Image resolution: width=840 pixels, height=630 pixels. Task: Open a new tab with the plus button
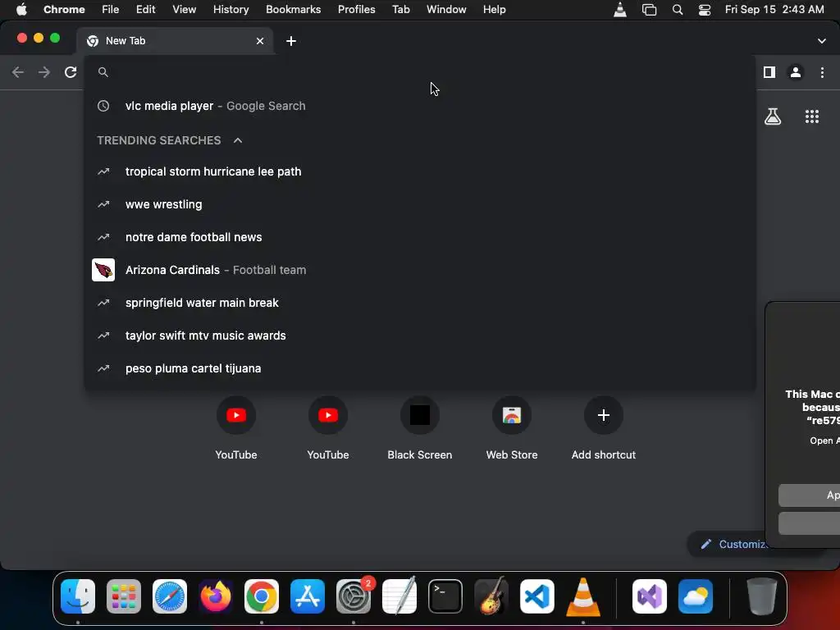(291, 41)
